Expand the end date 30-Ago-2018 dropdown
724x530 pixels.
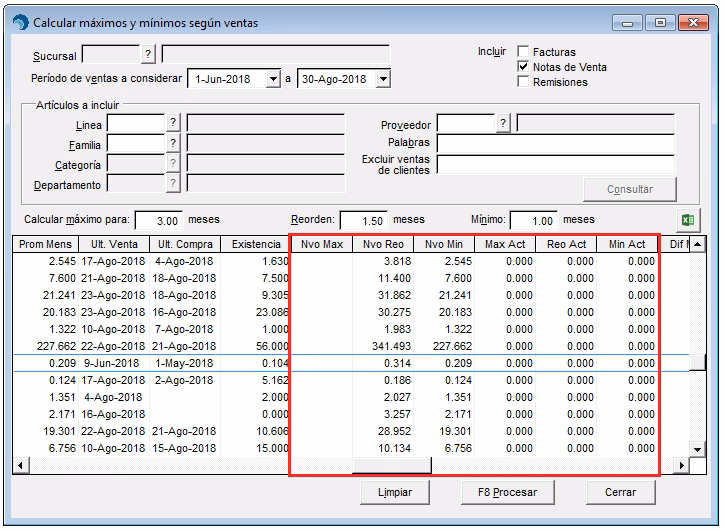coord(383,79)
